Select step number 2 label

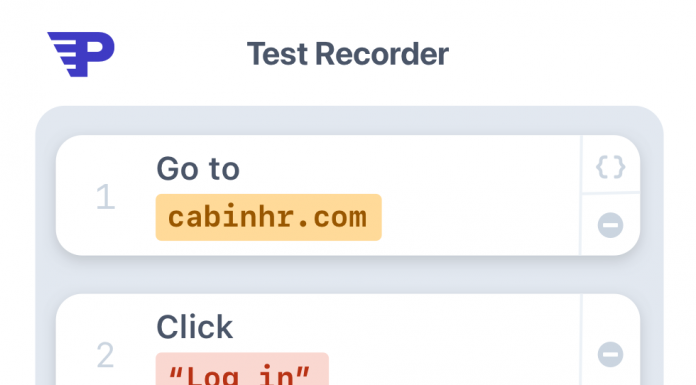(x=106, y=355)
